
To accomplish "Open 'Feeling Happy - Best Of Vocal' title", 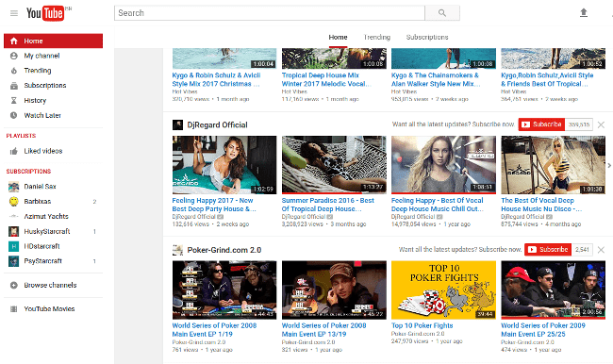I will [438, 205].
